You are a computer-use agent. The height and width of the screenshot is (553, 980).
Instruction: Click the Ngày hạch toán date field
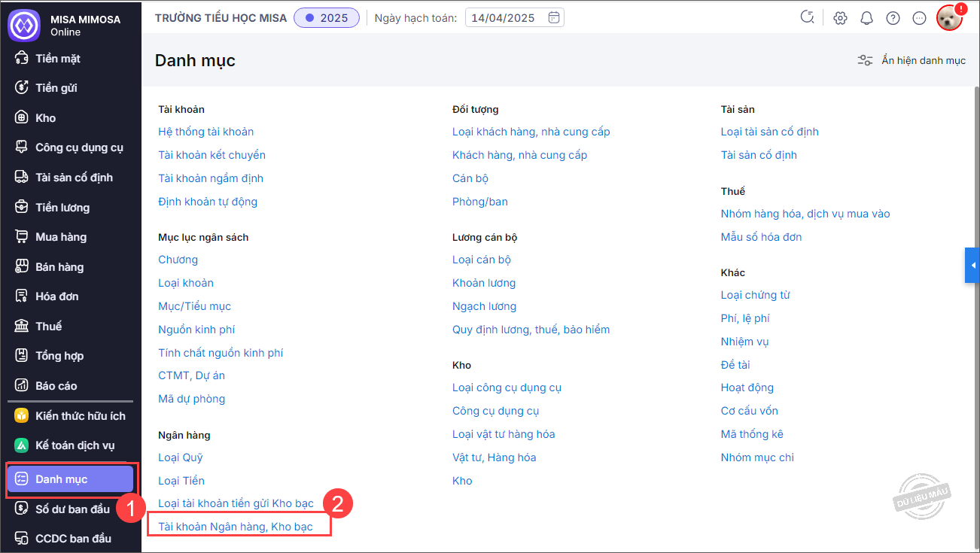[504, 18]
